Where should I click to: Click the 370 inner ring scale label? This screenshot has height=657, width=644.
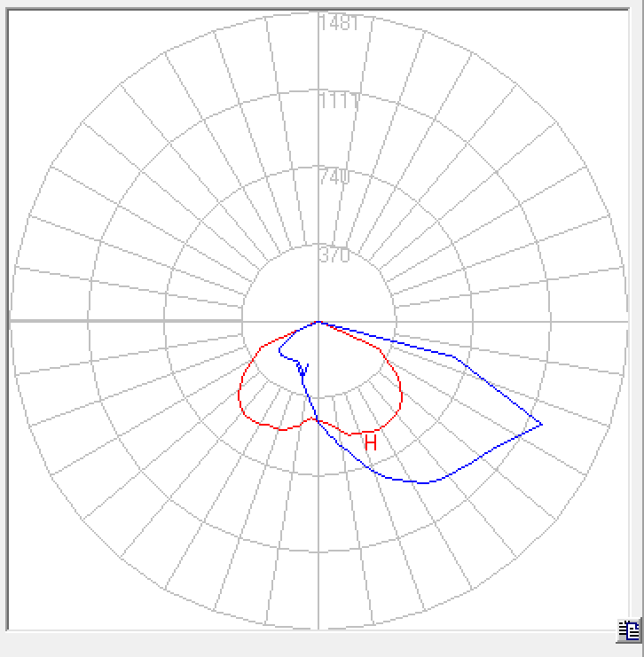click(x=334, y=255)
